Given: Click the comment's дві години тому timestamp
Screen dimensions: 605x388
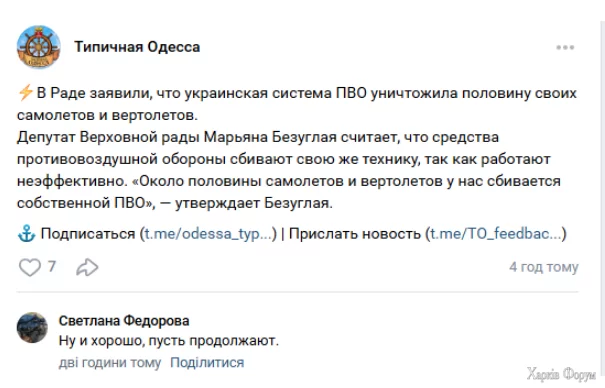Looking at the screenshot, I should (x=110, y=363).
